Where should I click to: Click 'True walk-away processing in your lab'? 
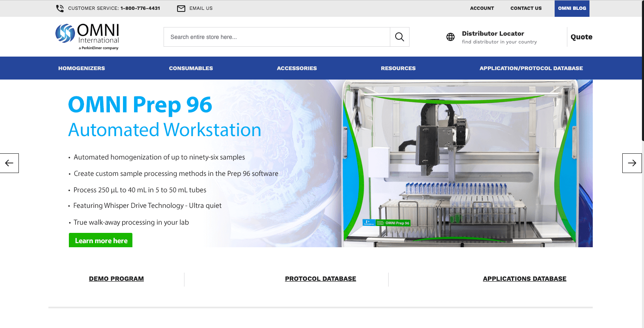coord(131,222)
